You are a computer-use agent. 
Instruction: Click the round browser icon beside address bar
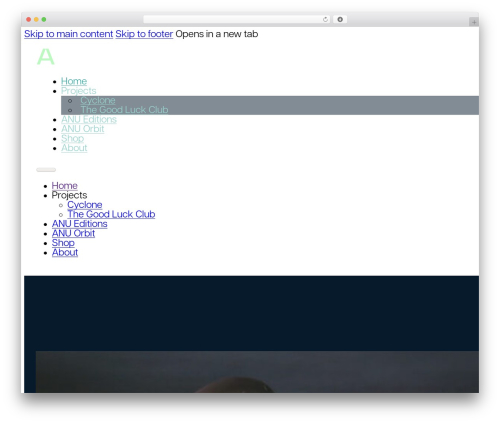[x=340, y=19]
